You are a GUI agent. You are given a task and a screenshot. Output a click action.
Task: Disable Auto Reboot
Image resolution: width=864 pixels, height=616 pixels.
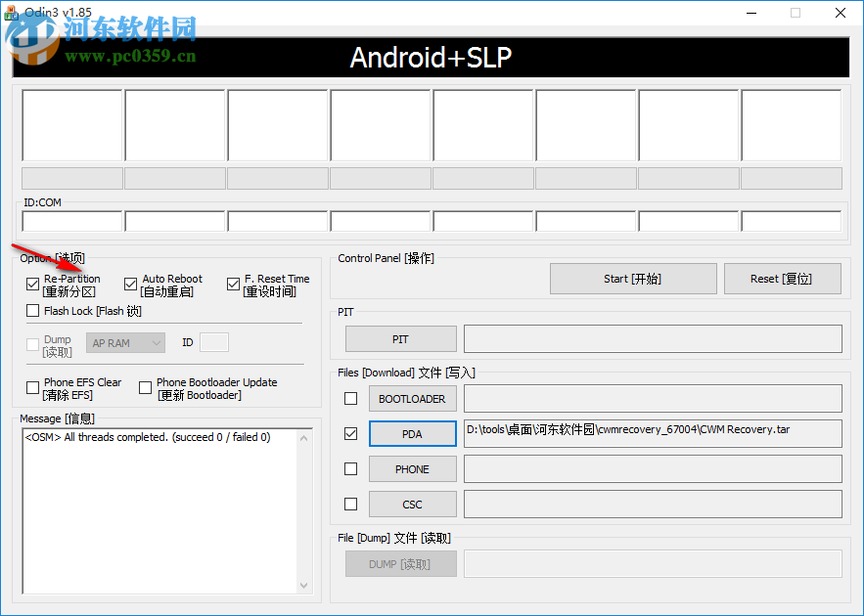click(x=131, y=284)
